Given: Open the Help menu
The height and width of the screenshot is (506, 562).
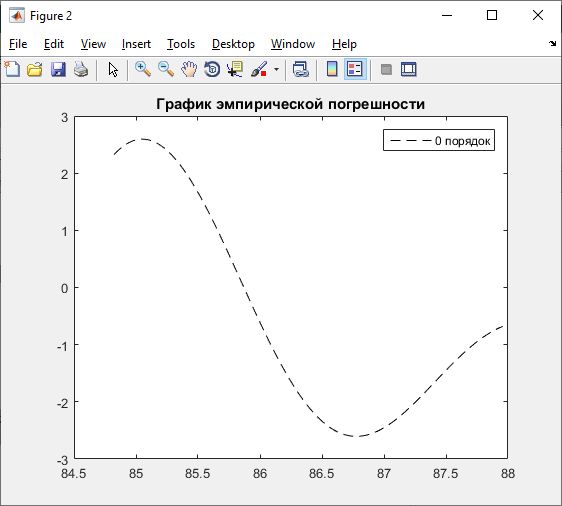Looking at the screenshot, I should [344, 44].
